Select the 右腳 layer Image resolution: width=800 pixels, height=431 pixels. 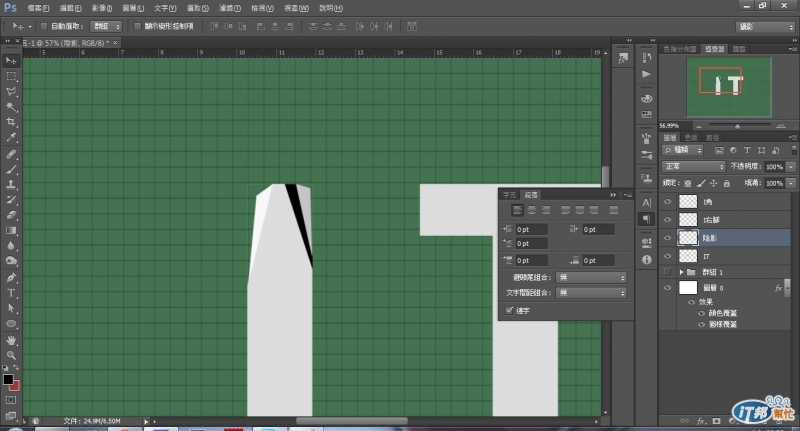(x=711, y=220)
